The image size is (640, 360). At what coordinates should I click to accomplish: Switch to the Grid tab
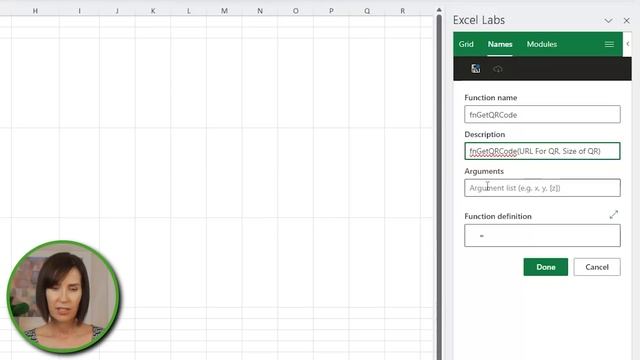click(466, 44)
